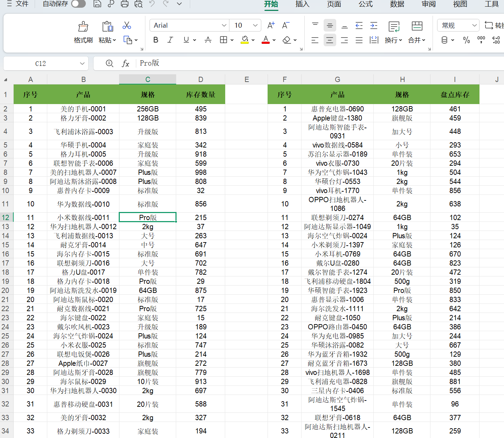Select the 盘点库存 header cell

click(x=455, y=94)
